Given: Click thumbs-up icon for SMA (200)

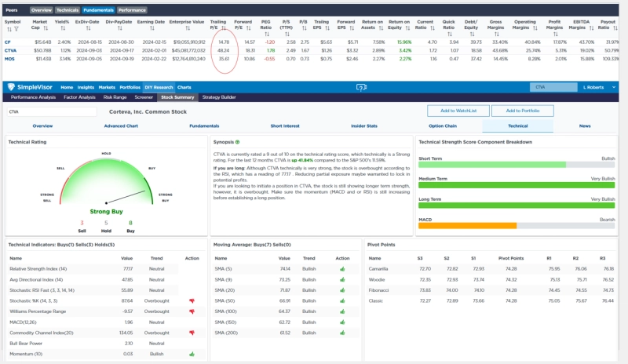Looking at the screenshot, I should (342, 333).
